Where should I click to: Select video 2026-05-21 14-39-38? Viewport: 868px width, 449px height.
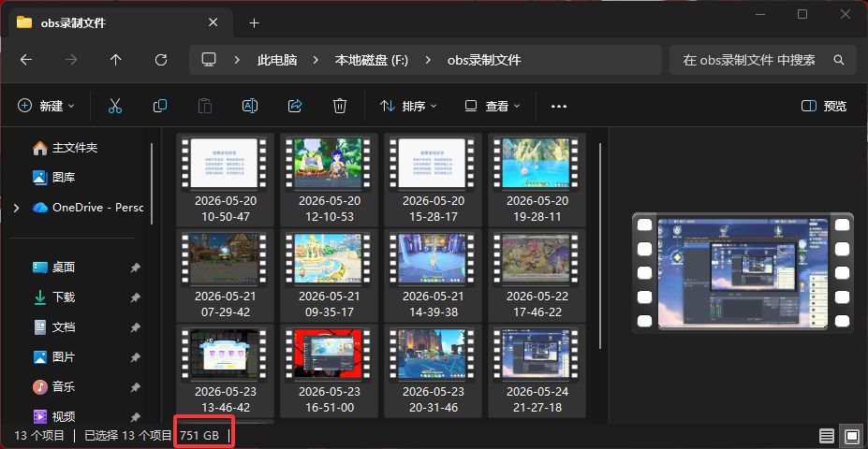point(434,275)
